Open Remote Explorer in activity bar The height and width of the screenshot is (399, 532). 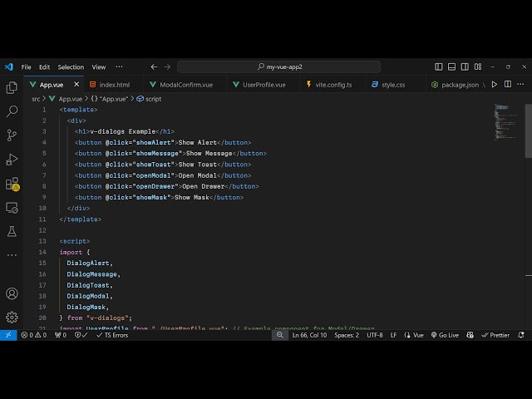tap(12, 208)
